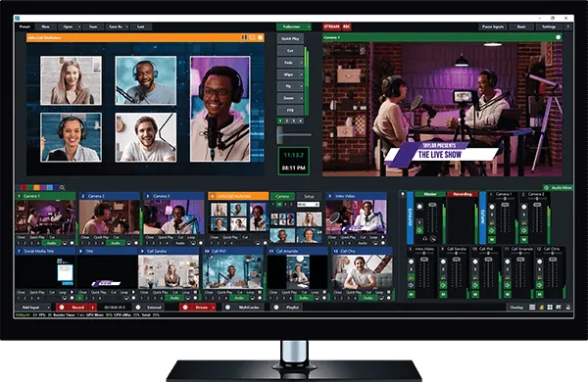588x382 pixels.
Task: Select the Recording audio bus tab
Action: coord(462,194)
